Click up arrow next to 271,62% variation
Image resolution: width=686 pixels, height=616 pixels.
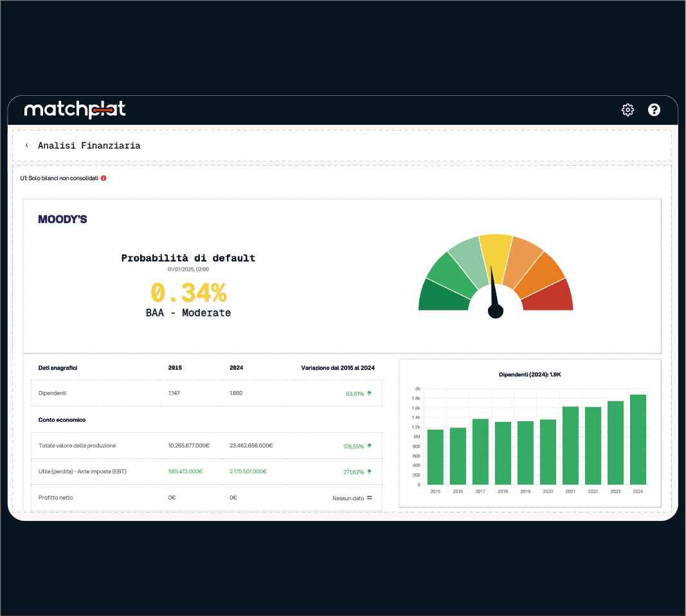370,471
